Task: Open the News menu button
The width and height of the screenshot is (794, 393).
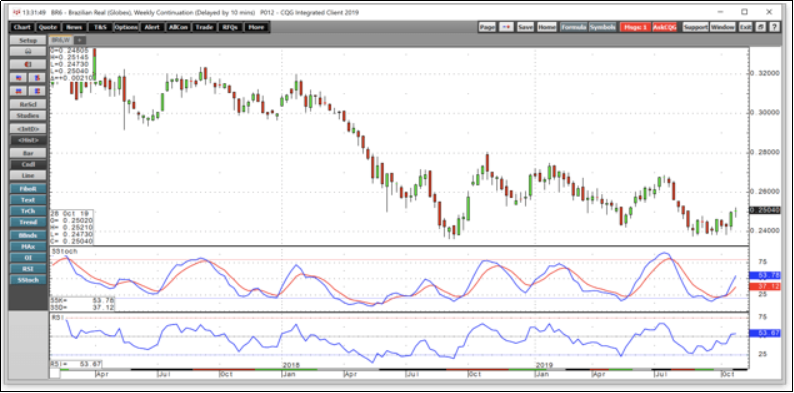Action: tap(74, 27)
